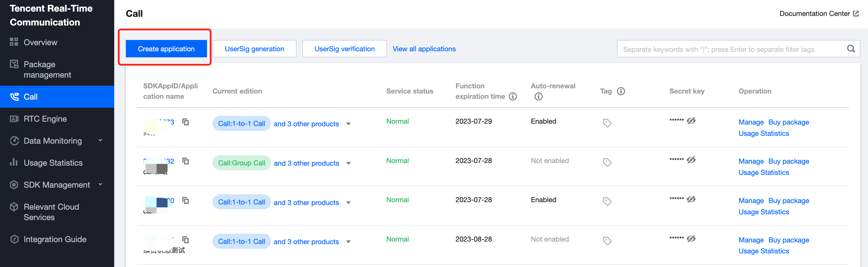Image resolution: width=868 pixels, height=267 pixels.
Task: Expand product list arrow in Group Call row
Action: (348, 163)
